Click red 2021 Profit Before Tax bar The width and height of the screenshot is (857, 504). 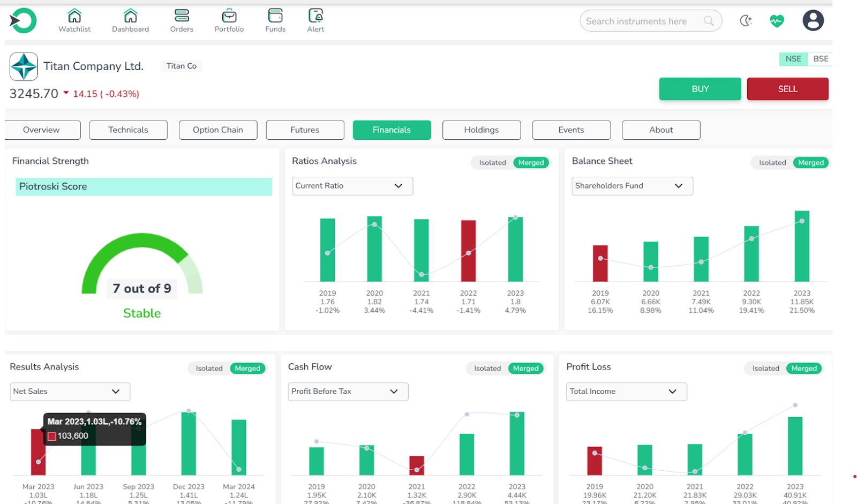click(x=417, y=465)
